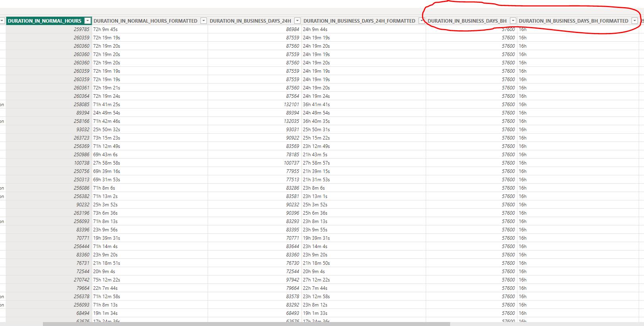Select cell with value 86984

coord(255,29)
